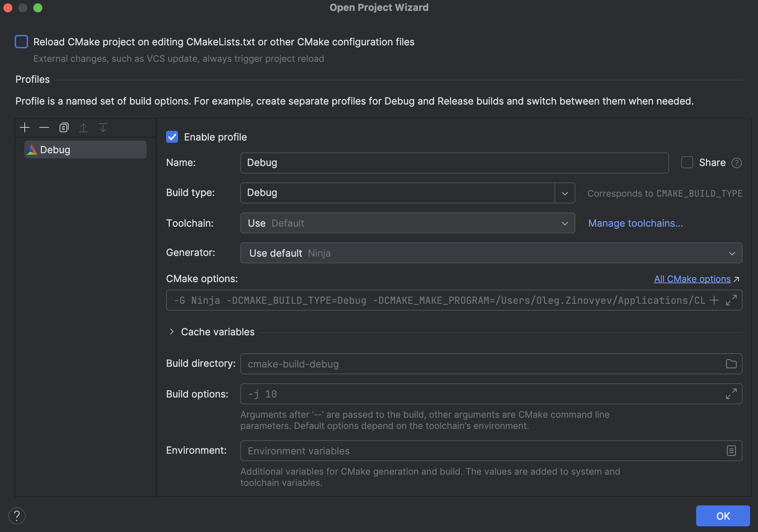Image resolution: width=758 pixels, height=532 pixels.
Task: Click the Manage toolchains link
Action: pyautogui.click(x=635, y=223)
